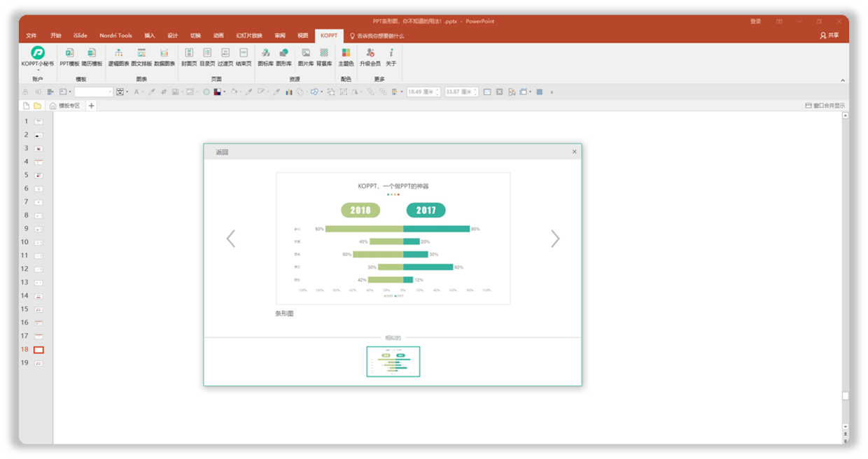Open the 图形库 shape library
Viewport: 868px width, 459px height.
pos(283,57)
